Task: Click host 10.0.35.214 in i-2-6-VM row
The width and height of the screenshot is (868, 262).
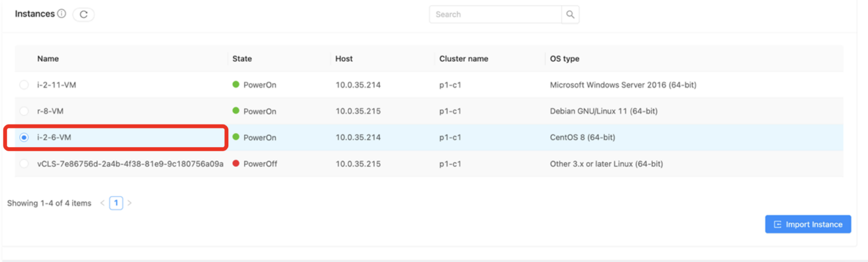Action: coord(358,138)
